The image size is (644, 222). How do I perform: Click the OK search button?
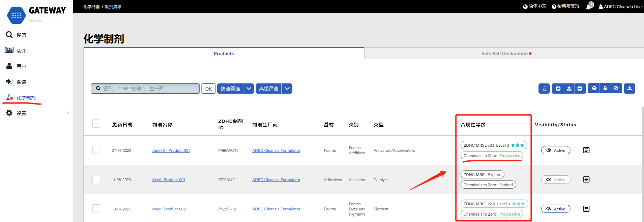pos(208,89)
